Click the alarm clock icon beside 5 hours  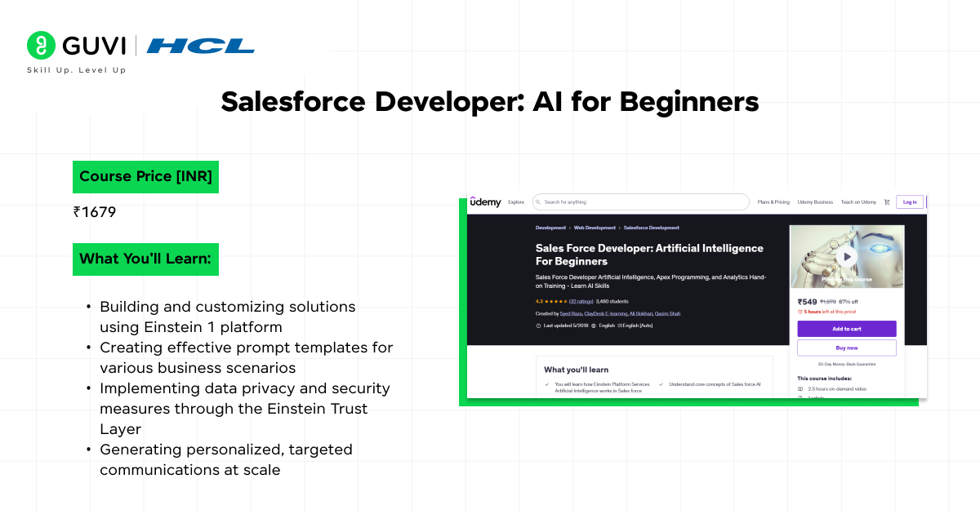pyautogui.click(x=800, y=312)
